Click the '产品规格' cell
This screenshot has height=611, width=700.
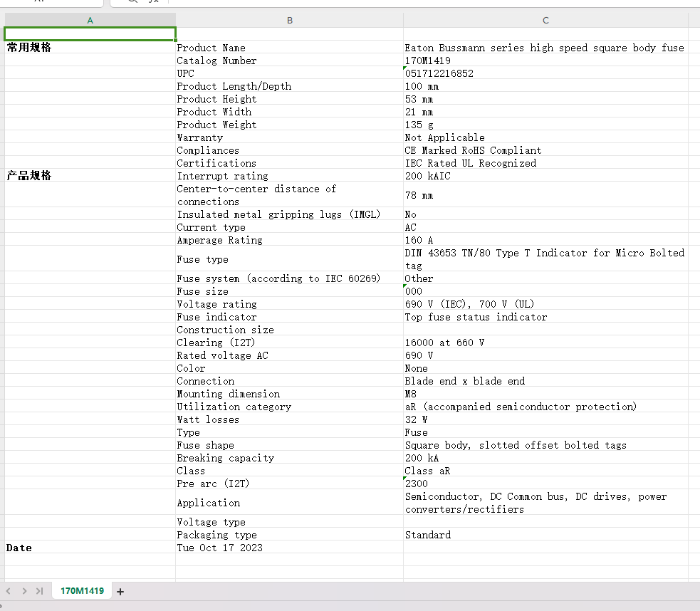90,175
